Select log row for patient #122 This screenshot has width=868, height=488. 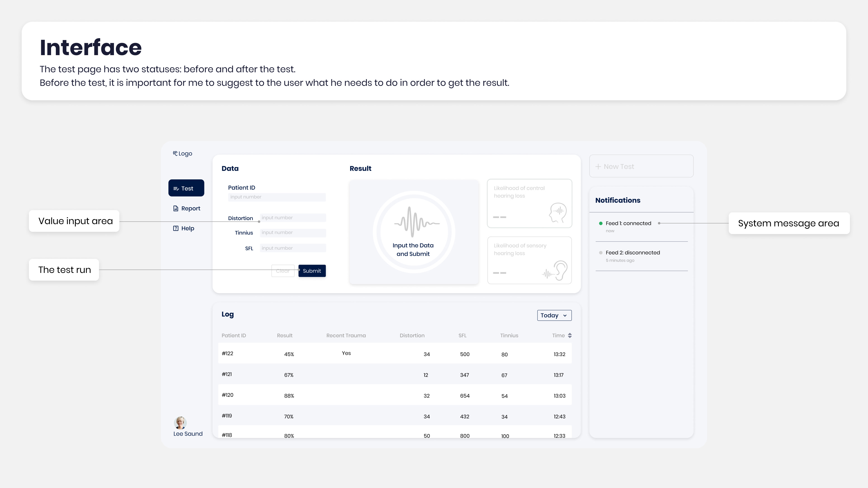(395, 353)
